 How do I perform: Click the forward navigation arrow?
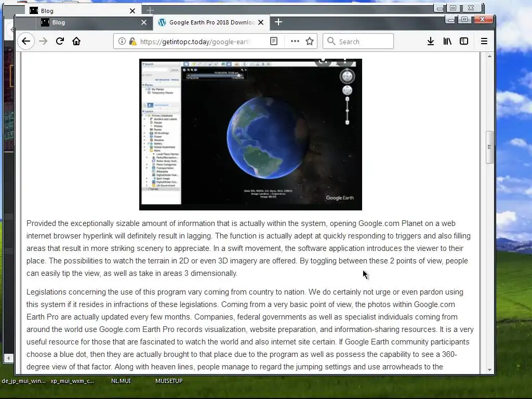(x=43, y=42)
